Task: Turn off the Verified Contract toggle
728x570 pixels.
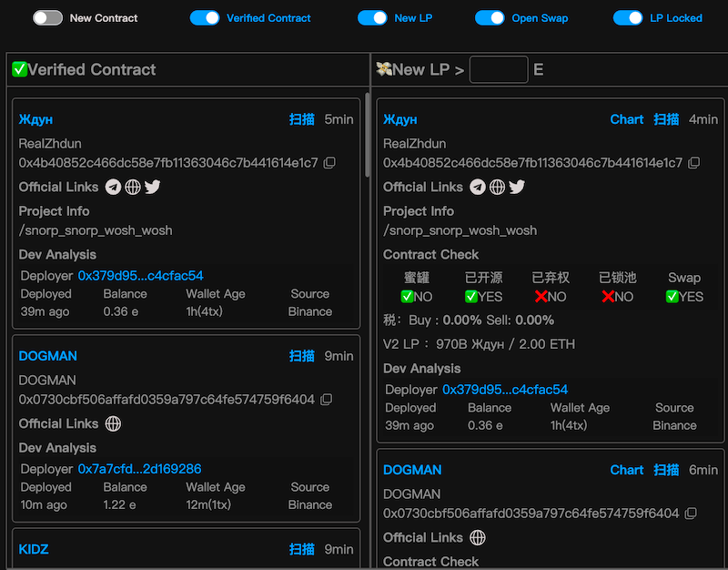Action: [x=205, y=18]
